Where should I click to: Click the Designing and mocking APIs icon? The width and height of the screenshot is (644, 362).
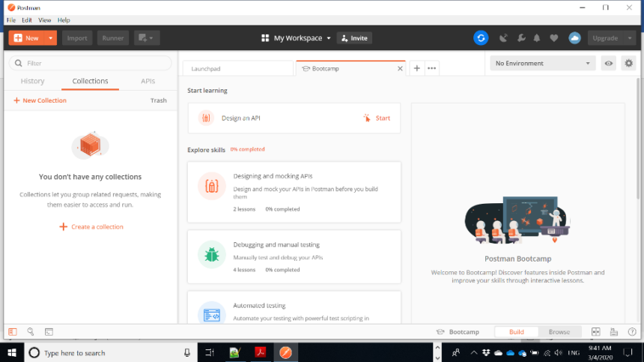[x=211, y=186]
